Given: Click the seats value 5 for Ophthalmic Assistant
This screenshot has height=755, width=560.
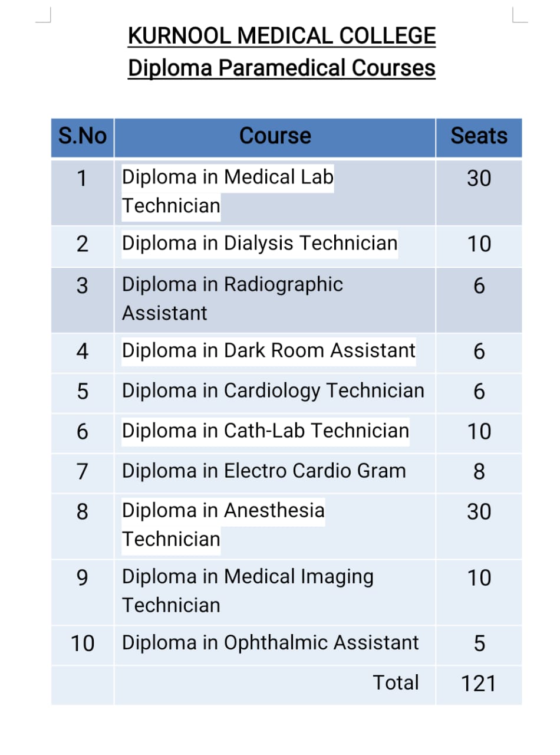Looking at the screenshot, I should (479, 644).
